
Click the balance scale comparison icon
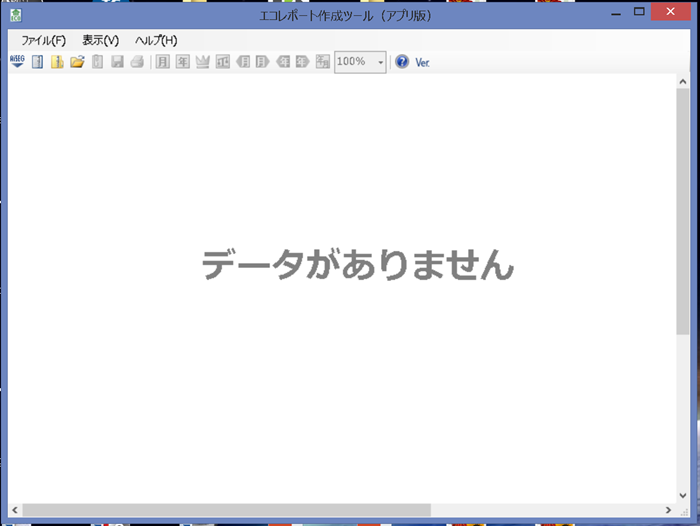click(x=223, y=62)
